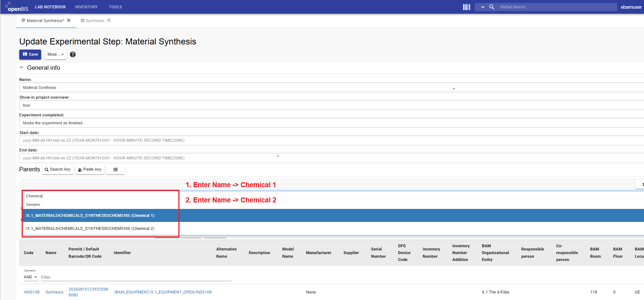Switch to the Material Synthesis tab
This screenshot has width=644, height=300.
(x=43, y=21)
